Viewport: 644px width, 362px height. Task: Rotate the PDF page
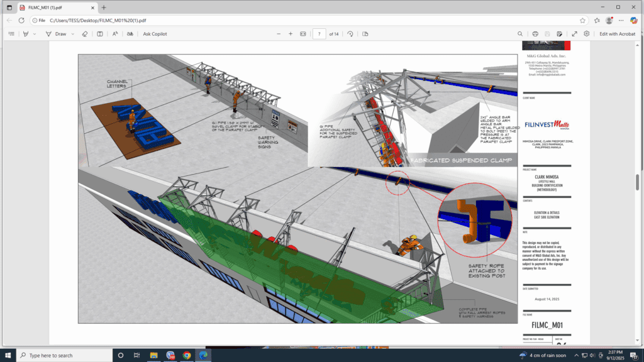(351, 33)
